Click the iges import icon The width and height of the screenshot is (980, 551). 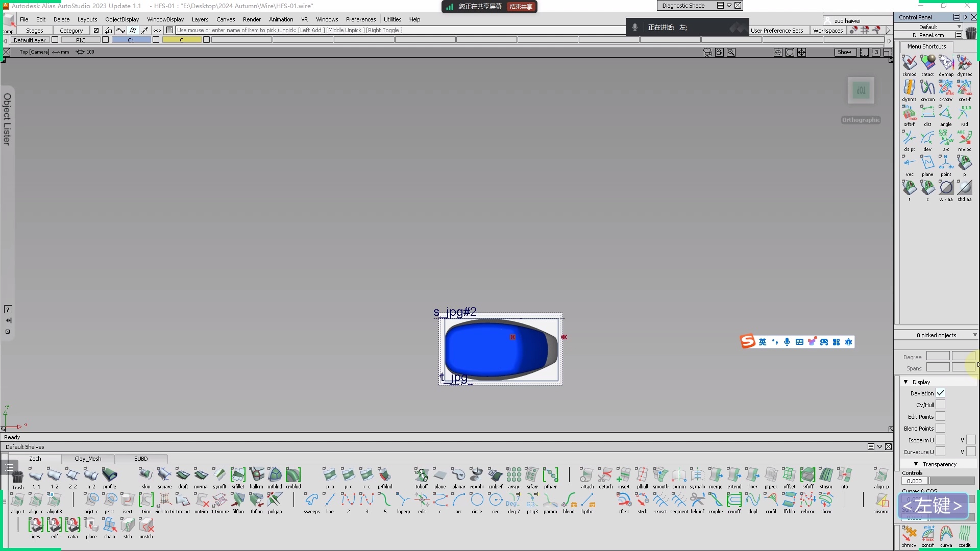click(x=36, y=525)
